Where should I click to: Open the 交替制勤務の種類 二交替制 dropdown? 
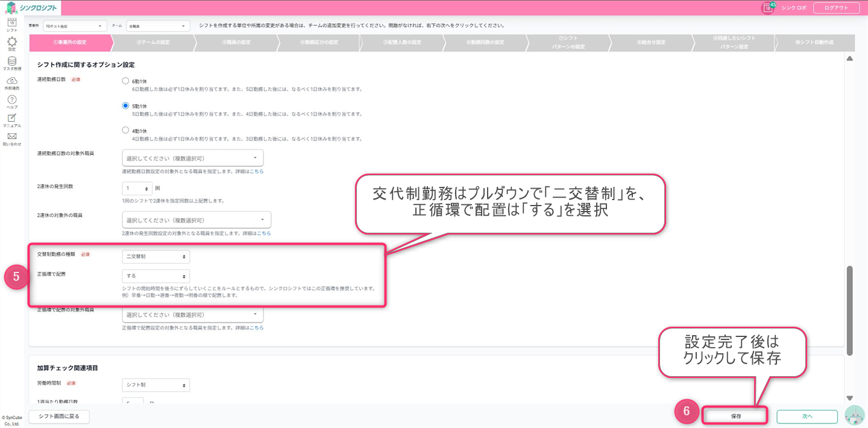[x=156, y=257]
